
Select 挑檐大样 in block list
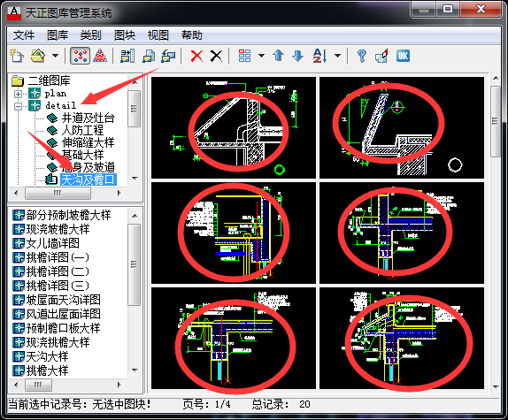47,370
